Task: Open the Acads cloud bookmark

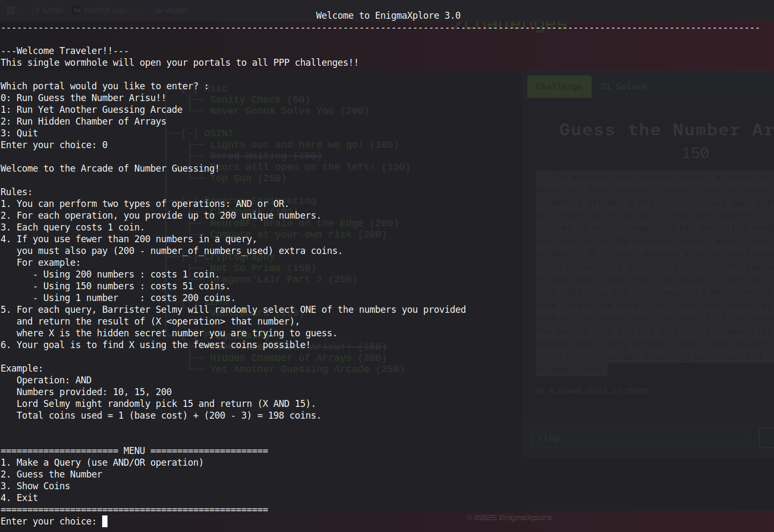Action: click(158, 10)
